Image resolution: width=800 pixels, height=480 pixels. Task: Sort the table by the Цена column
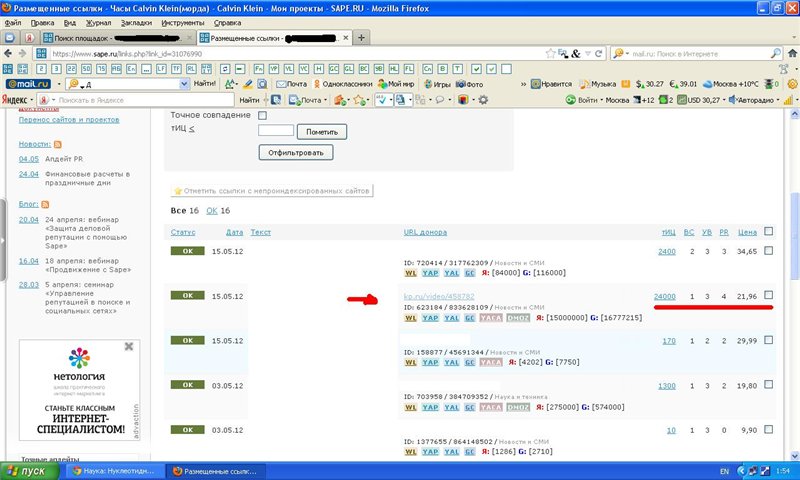tap(747, 232)
